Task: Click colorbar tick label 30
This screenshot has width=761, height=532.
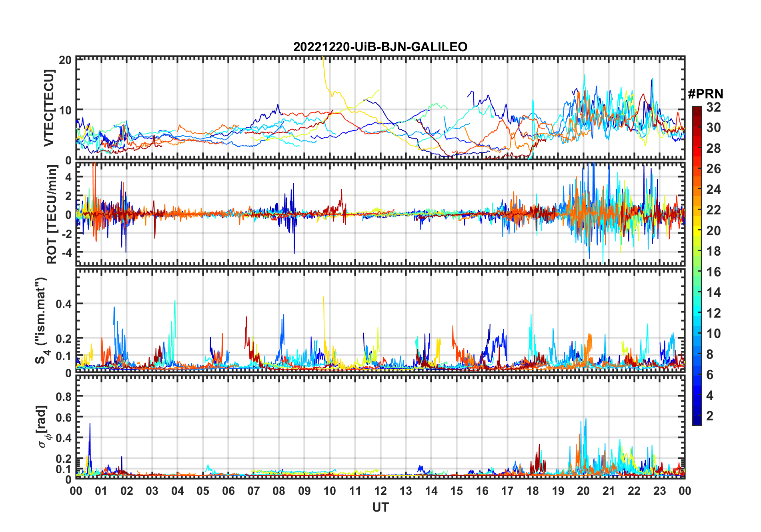Action: [713, 128]
